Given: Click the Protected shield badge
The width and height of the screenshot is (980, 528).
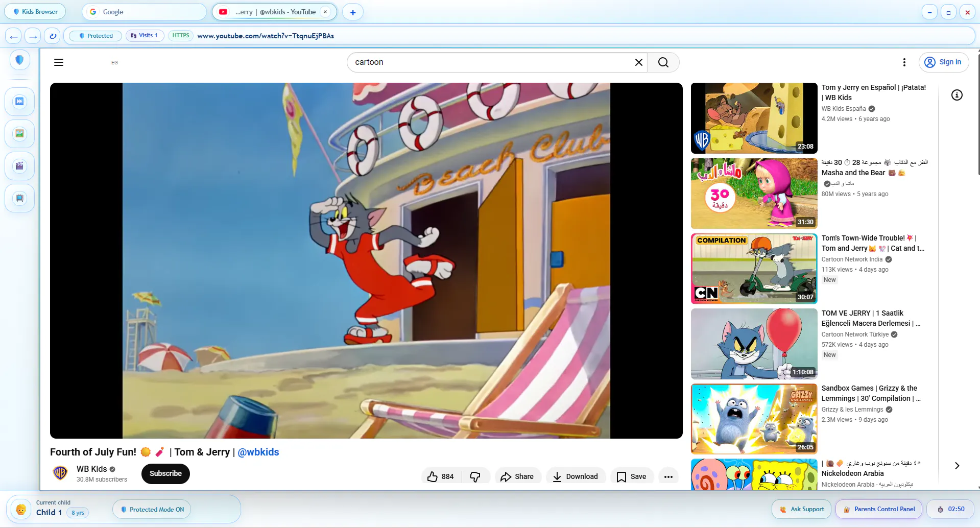Looking at the screenshot, I should pyautogui.click(x=95, y=36).
